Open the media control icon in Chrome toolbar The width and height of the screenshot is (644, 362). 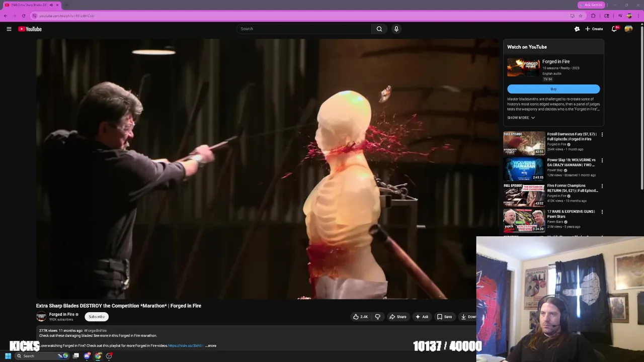(x=620, y=16)
